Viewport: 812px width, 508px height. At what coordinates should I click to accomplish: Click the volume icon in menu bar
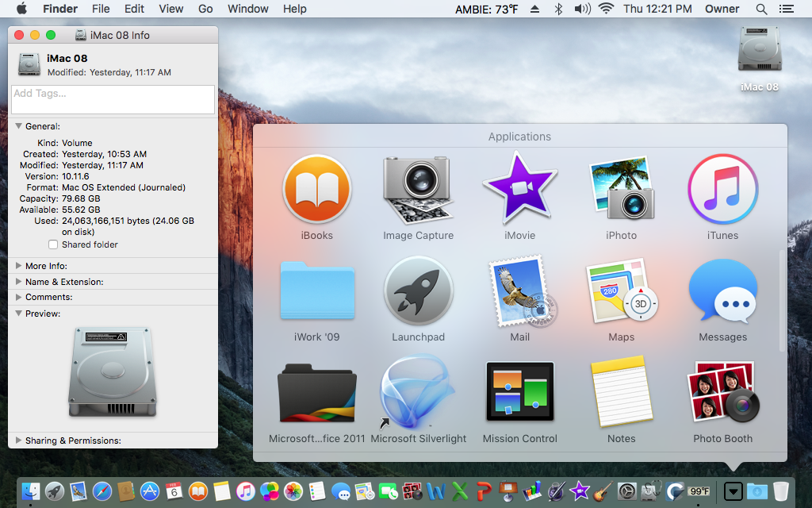coord(583,9)
